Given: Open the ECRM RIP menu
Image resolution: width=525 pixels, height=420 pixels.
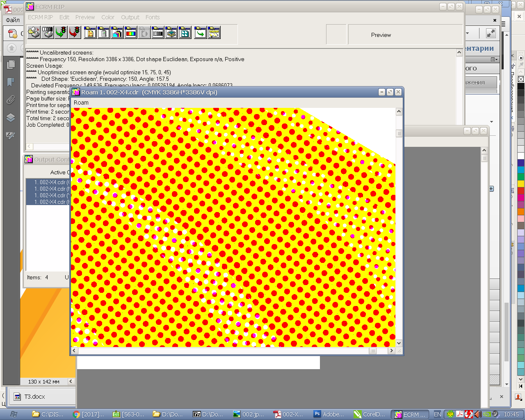Looking at the screenshot, I should coord(40,17).
